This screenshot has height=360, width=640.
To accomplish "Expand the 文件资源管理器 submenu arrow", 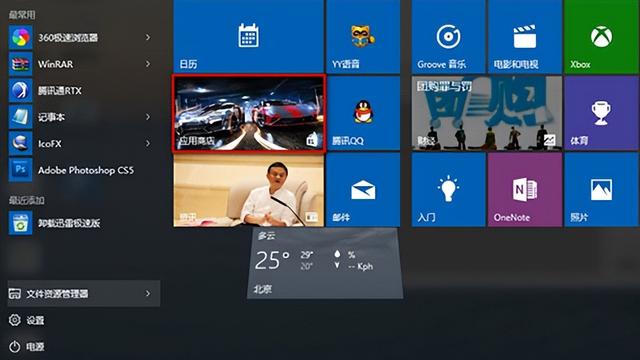I will point(148,294).
